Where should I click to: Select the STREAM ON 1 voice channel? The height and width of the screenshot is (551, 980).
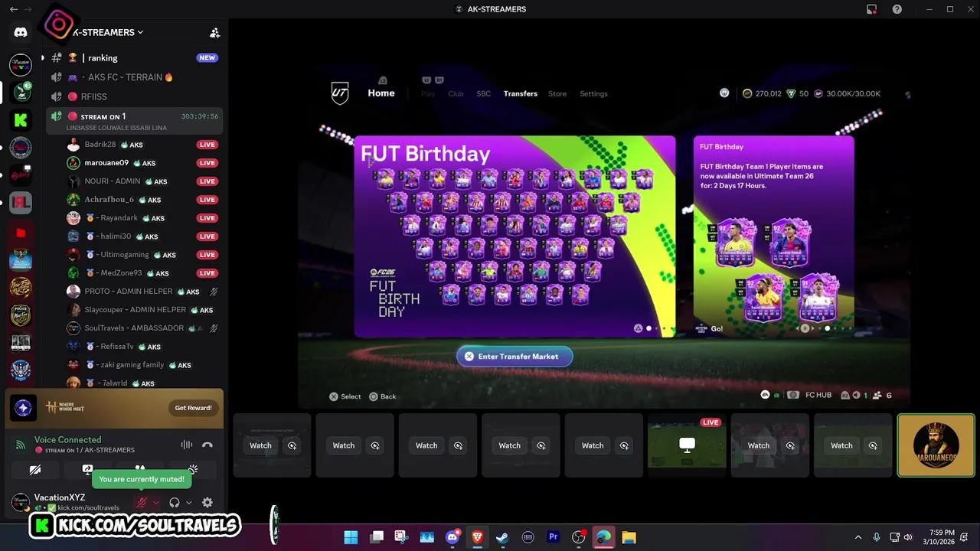point(134,121)
